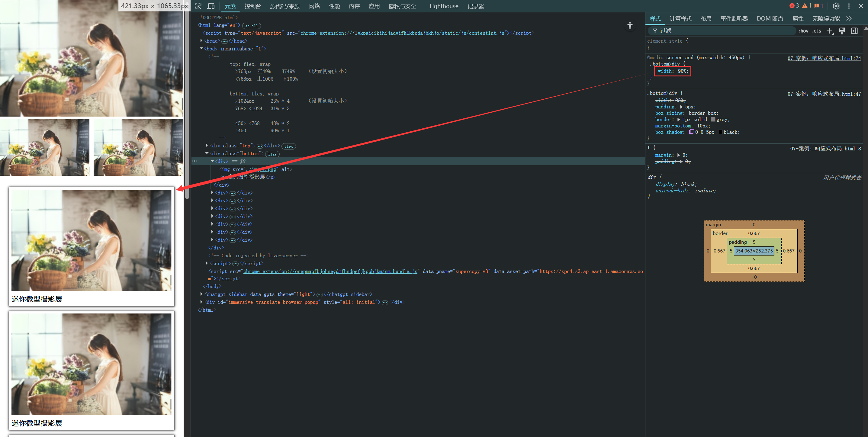868x437 pixels.
Task: Toggle the device toolbar icon
Action: tap(211, 6)
